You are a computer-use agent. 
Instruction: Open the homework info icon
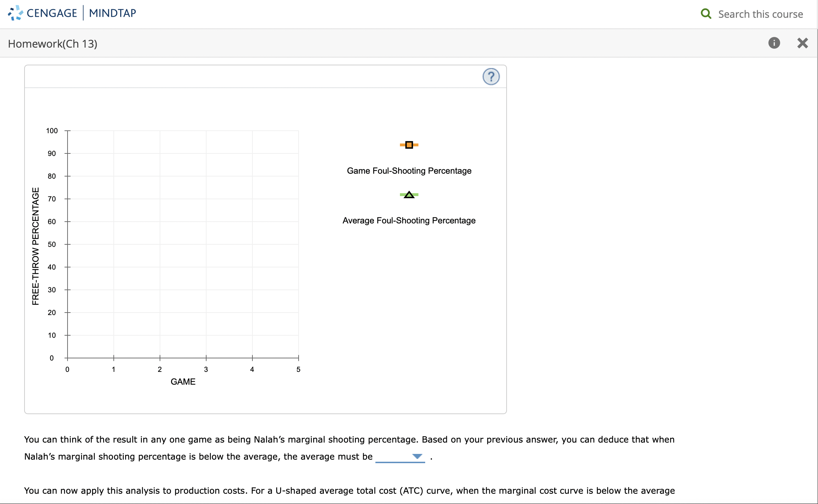[774, 43]
